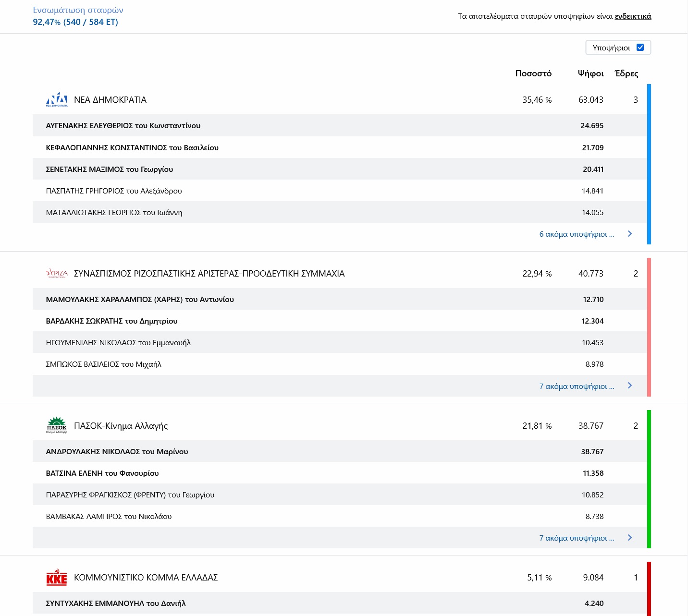Select candidate ΑΥΓΕΝΑΚΗΣ ΕΛΕΥΘΕΡΙΟΣ row

(x=123, y=126)
